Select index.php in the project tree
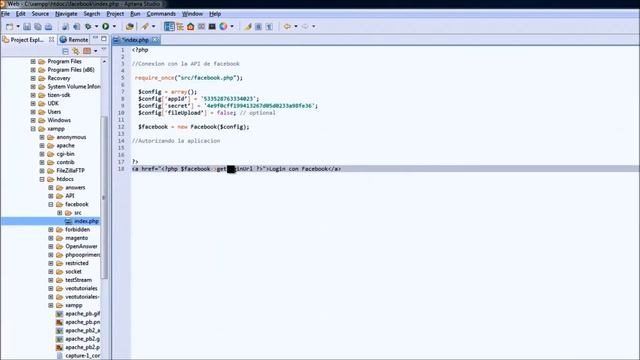This screenshot has width=640, height=360. point(86,221)
